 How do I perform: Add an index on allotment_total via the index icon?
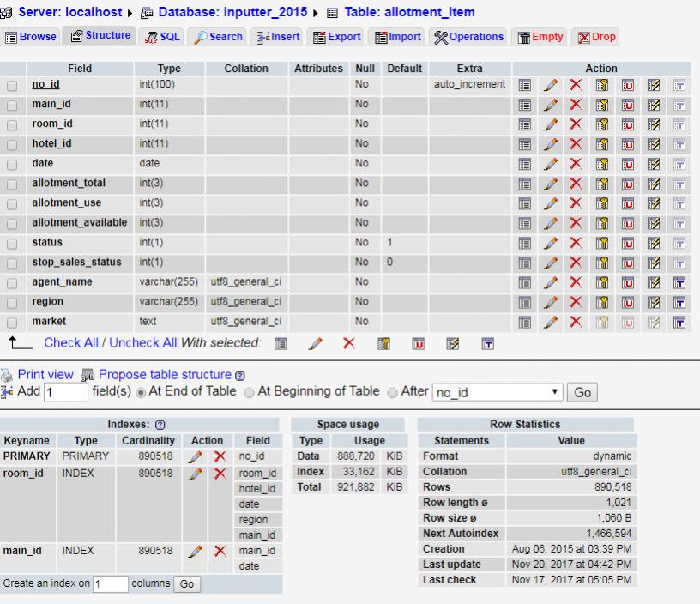coord(654,184)
